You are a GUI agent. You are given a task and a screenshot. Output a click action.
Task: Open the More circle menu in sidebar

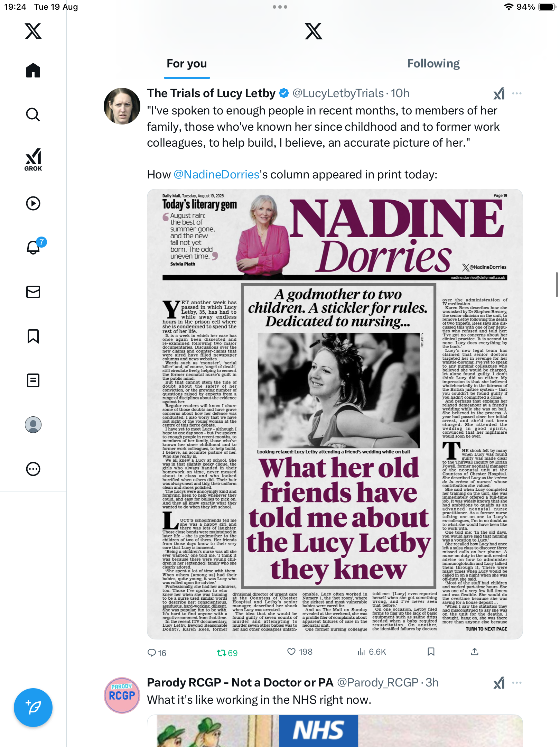(x=33, y=469)
